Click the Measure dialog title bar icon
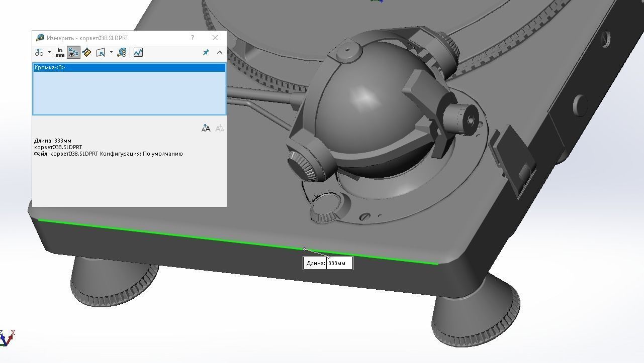 point(40,38)
